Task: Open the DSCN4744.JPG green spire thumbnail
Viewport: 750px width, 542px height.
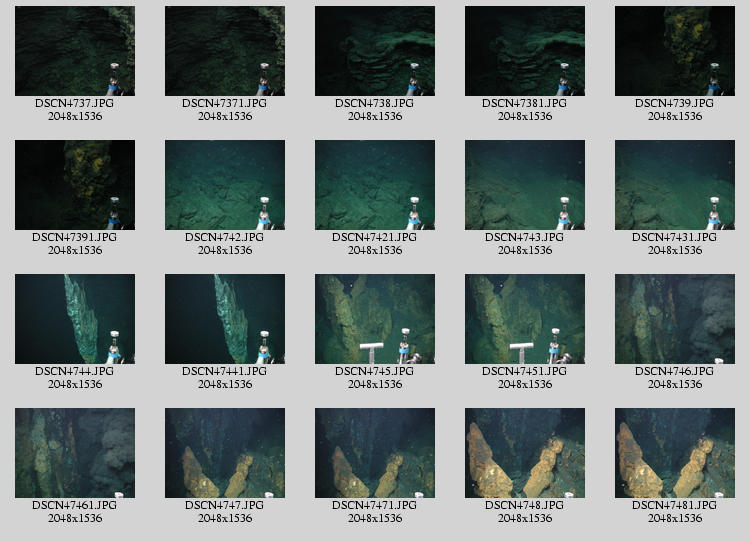Action: click(75, 319)
